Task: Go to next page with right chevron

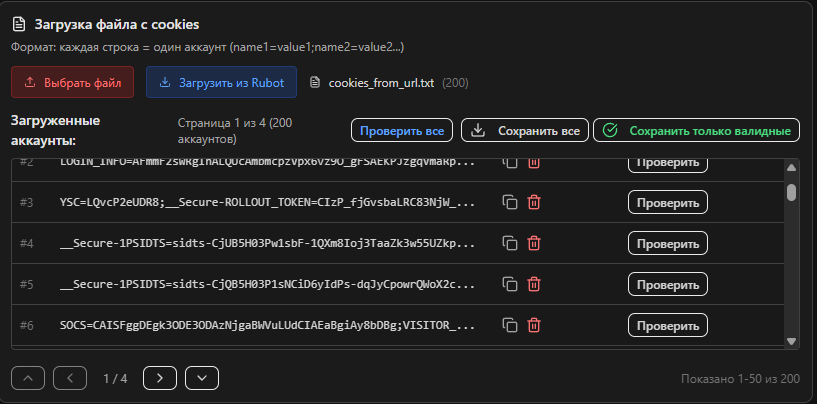Action: coord(160,378)
